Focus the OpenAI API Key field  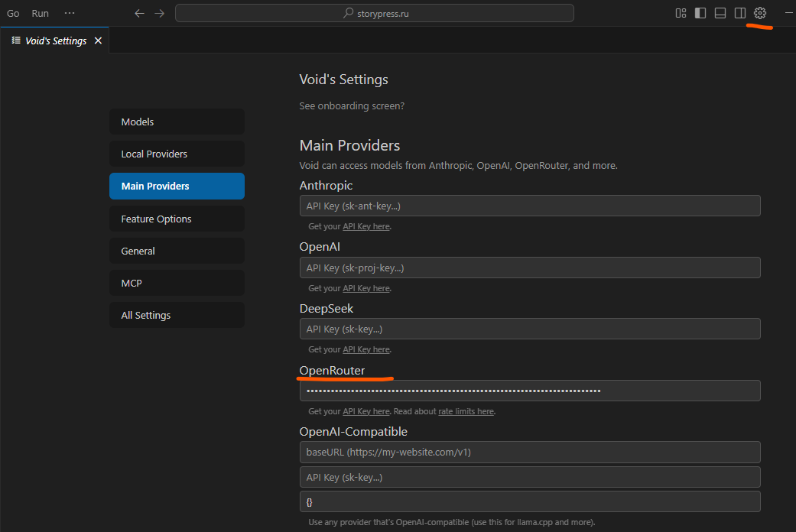(530, 268)
